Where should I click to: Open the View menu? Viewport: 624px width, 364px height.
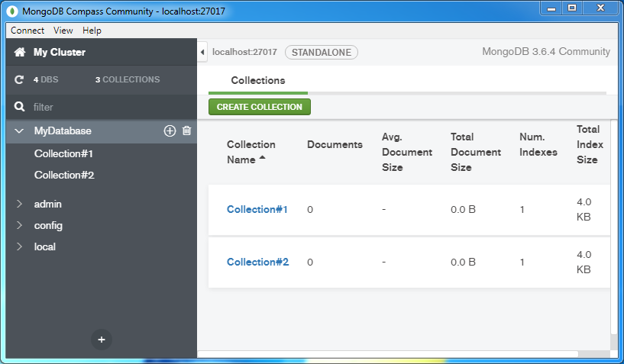(x=63, y=31)
